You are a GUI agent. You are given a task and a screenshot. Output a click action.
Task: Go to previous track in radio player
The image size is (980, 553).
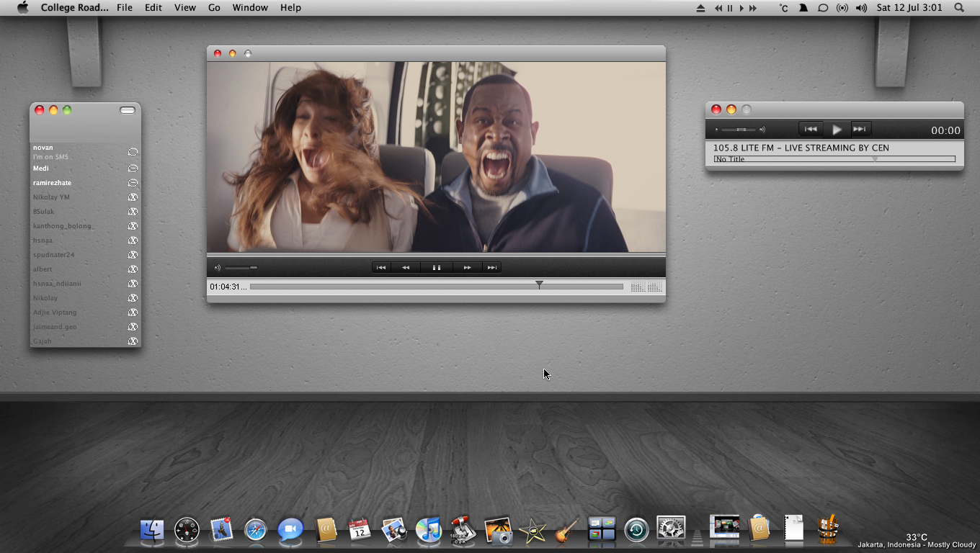pyautogui.click(x=811, y=130)
